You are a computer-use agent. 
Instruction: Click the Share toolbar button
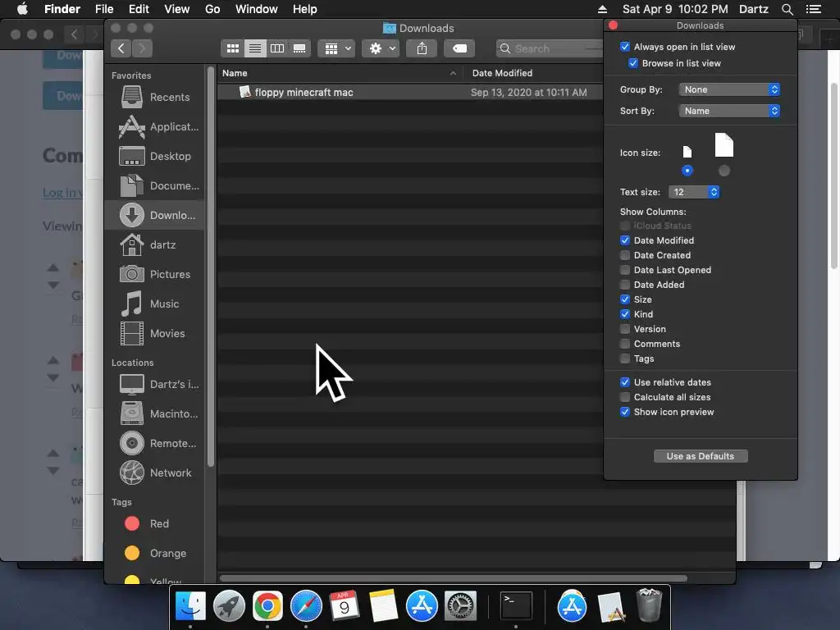(422, 48)
